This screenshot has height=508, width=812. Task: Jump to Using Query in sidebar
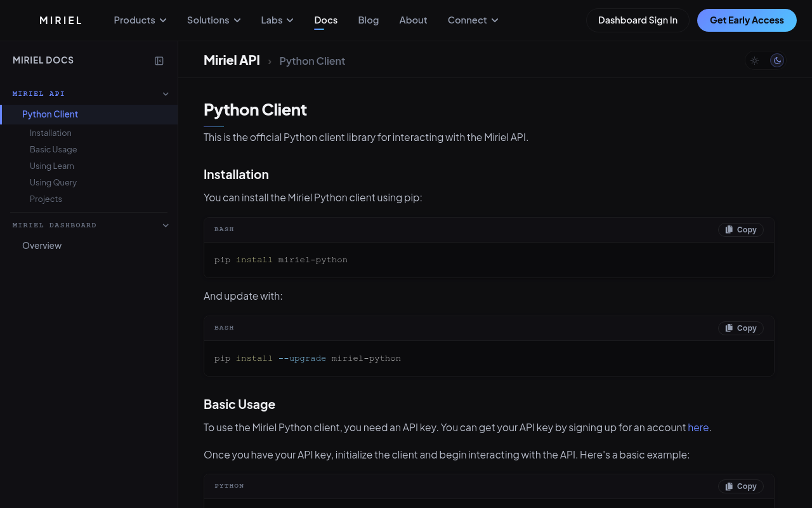(x=53, y=182)
